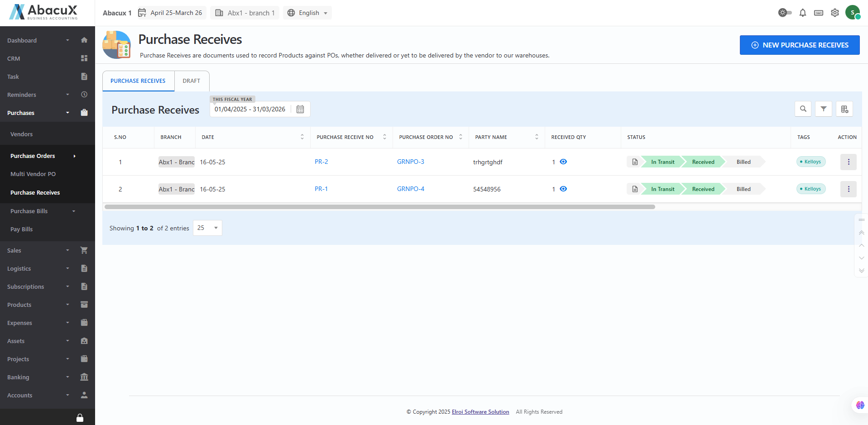Screen dimensions: 868x425
Task: Click the sidebar lock icon
Action: tap(80, 418)
